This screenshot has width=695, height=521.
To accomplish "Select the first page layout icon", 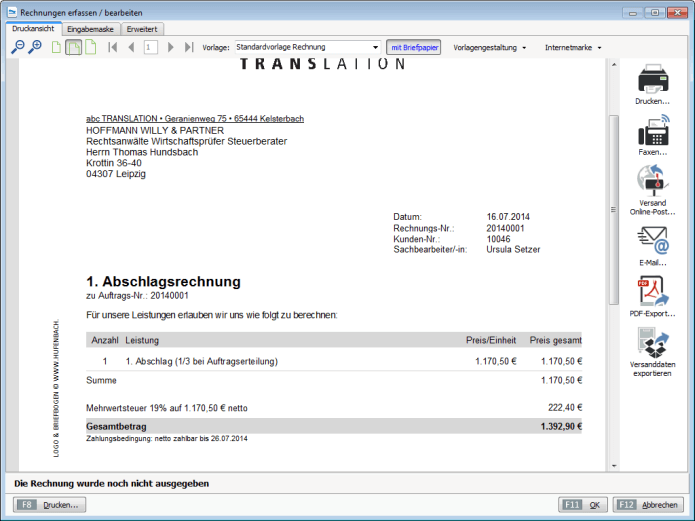I will click(56, 47).
